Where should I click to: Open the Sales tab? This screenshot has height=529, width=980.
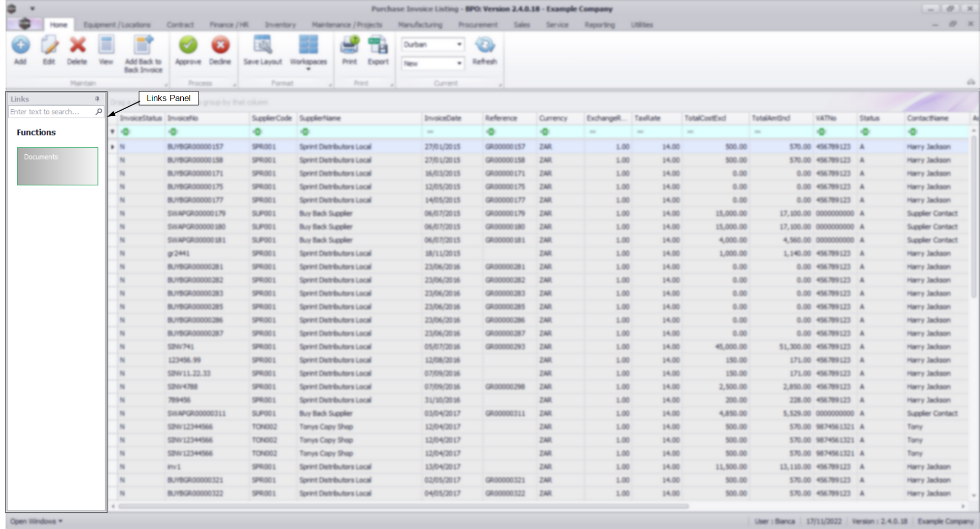(x=522, y=24)
